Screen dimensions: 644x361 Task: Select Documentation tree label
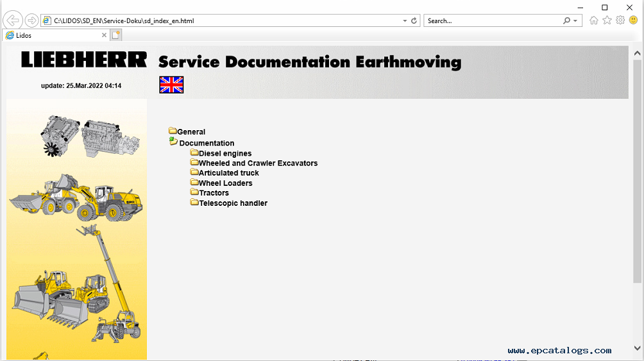tap(207, 144)
